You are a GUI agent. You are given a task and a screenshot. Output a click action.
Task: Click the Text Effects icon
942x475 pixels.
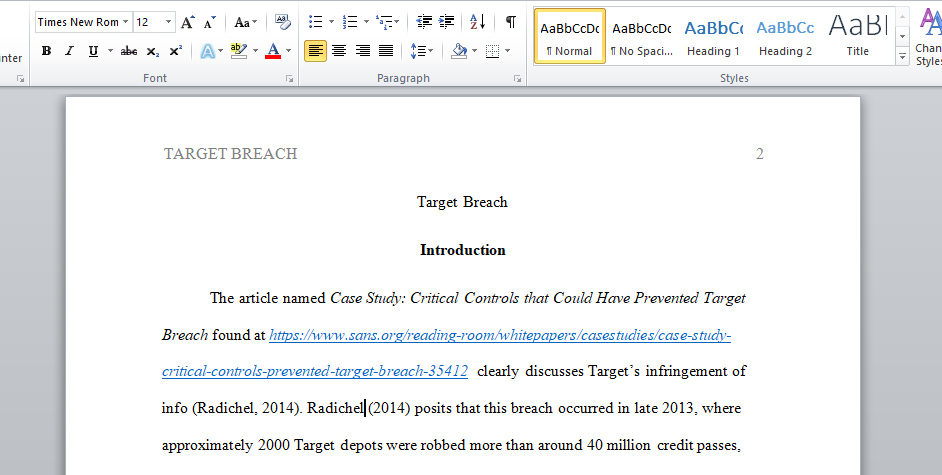click(x=207, y=51)
